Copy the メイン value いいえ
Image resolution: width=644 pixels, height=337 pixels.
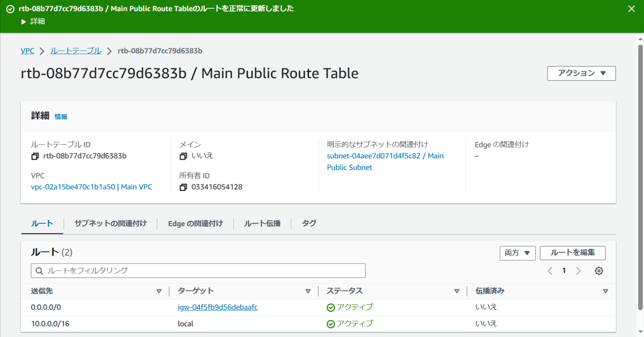(183, 156)
